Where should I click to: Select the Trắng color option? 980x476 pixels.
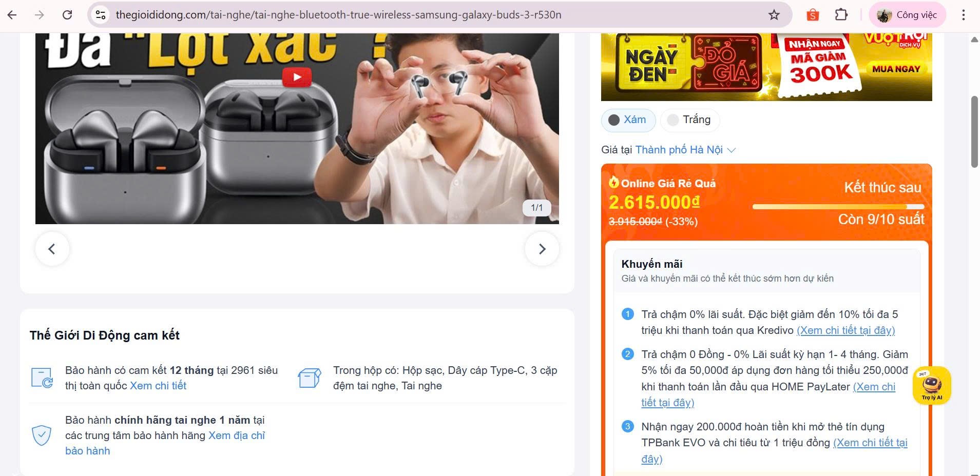click(689, 120)
